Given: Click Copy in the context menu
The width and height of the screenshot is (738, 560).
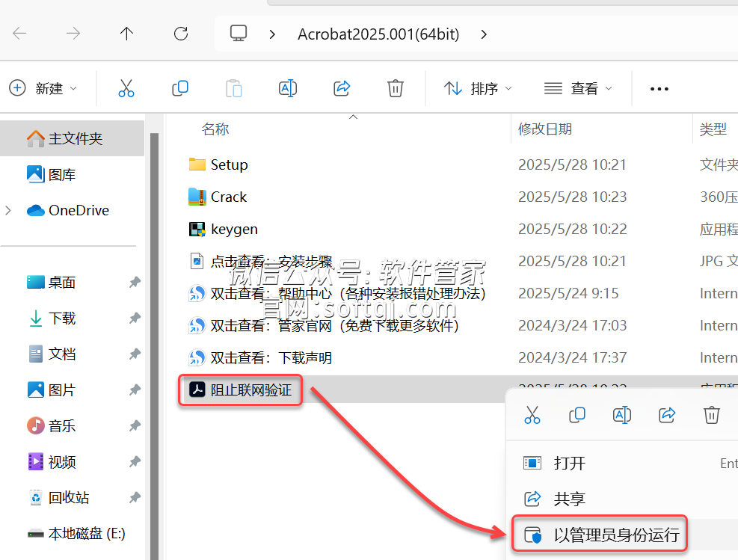Looking at the screenshot, I should click(577, 415).
